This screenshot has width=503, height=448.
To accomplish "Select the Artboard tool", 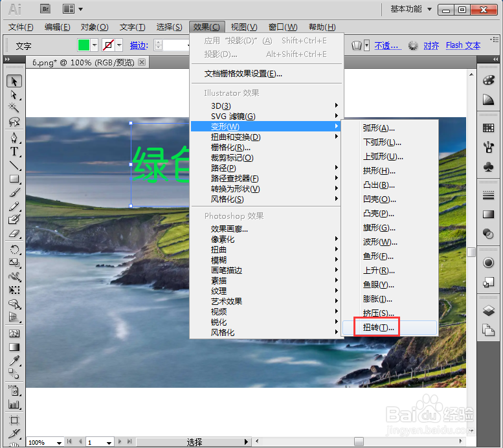I will tap(14, 420).
